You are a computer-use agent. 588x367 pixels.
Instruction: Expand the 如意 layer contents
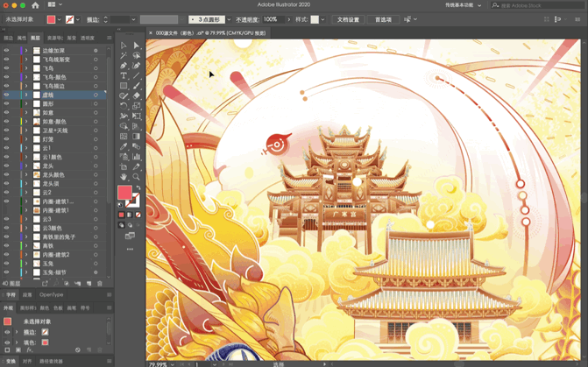(x=26, y=112)
